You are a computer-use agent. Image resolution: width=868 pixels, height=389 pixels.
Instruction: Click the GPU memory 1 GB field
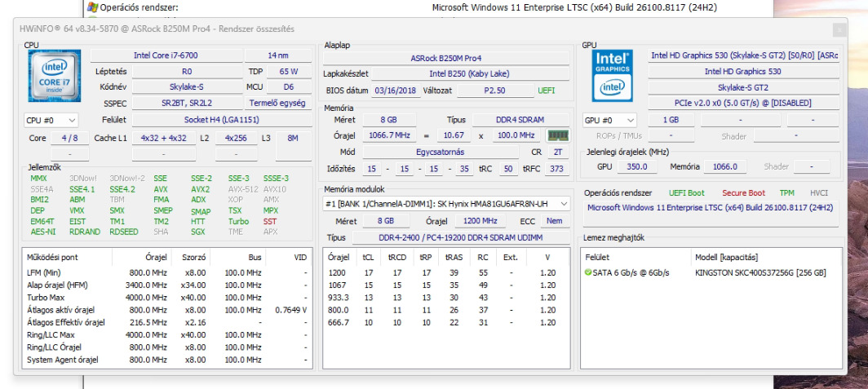671,120
